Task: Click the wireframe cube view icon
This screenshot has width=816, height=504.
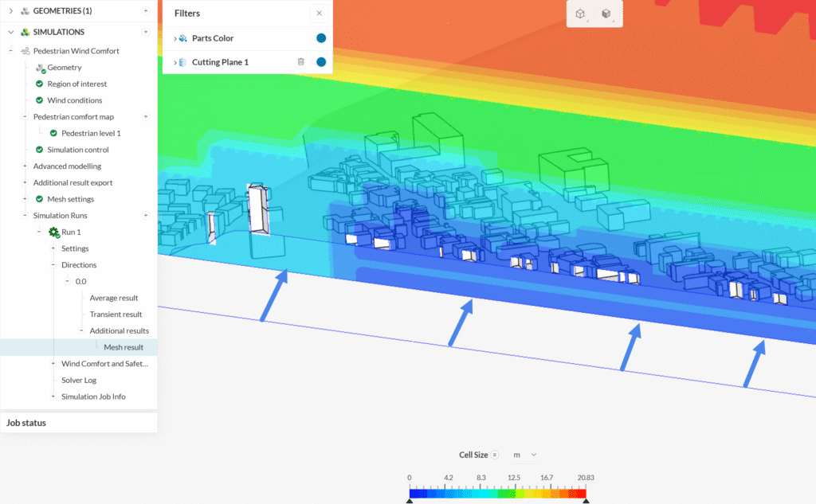Action: pyautogui.click(x=581, y=14)
